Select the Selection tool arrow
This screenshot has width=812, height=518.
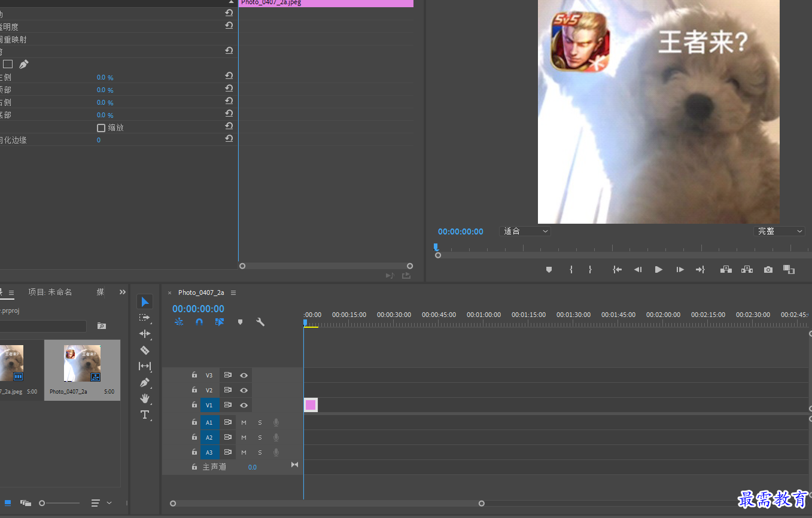pos(145,301)
